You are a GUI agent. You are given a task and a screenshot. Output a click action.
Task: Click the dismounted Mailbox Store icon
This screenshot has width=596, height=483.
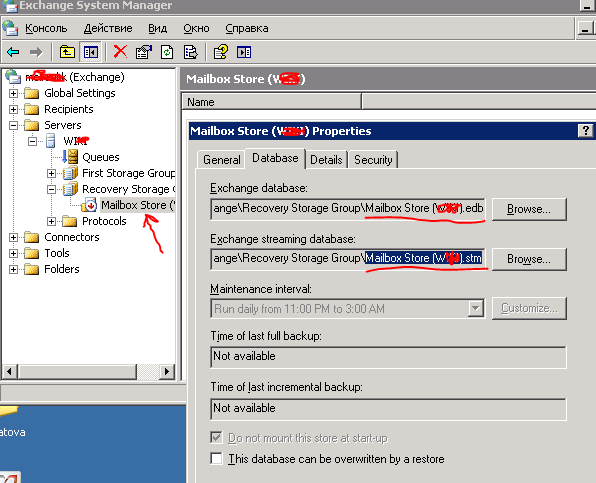[x=89, y=205]
